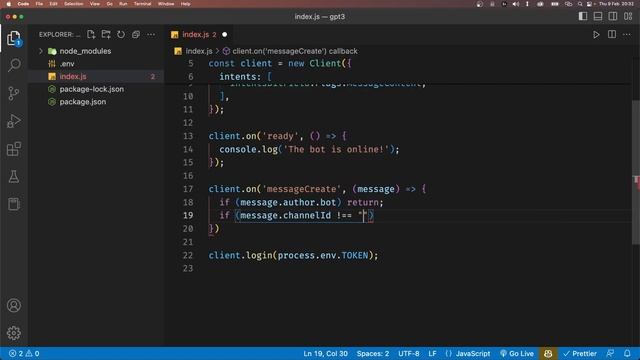Open the Code application menu
Screen dimensions: 640x360
click(23, 4)
